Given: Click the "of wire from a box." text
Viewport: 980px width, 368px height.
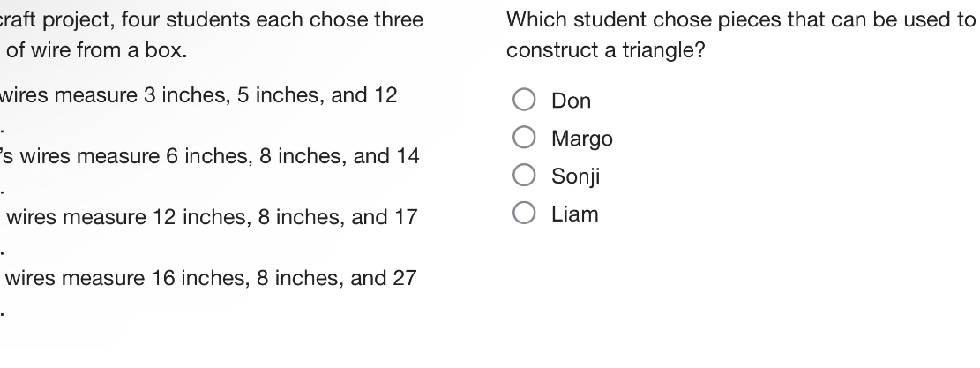Looking at the screenshot, I should tap(97, 51).
